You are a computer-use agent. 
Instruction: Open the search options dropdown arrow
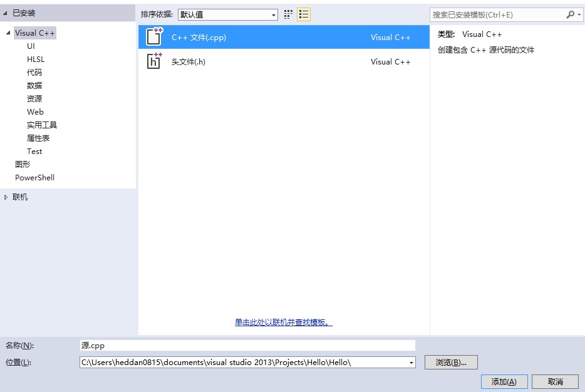click(579, 15)
